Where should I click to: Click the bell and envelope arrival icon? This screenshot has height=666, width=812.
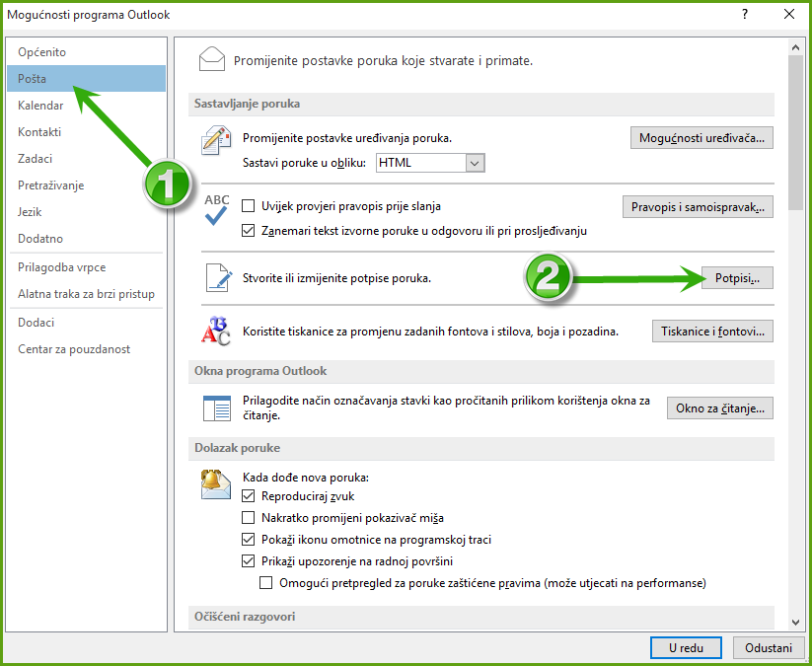(x=216, y=484)
